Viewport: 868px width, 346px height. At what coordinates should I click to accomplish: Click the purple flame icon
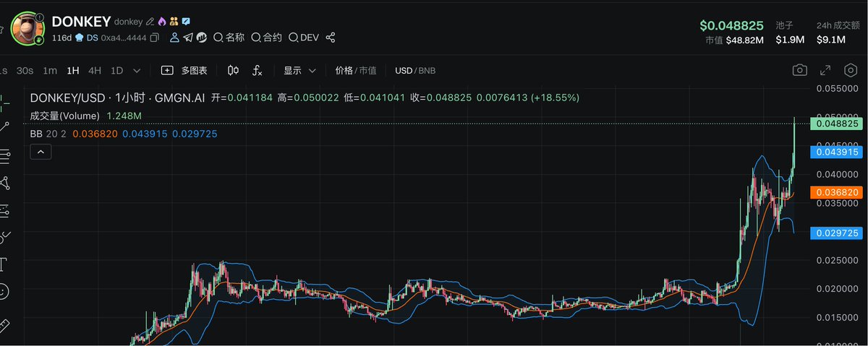click(161, 22)
